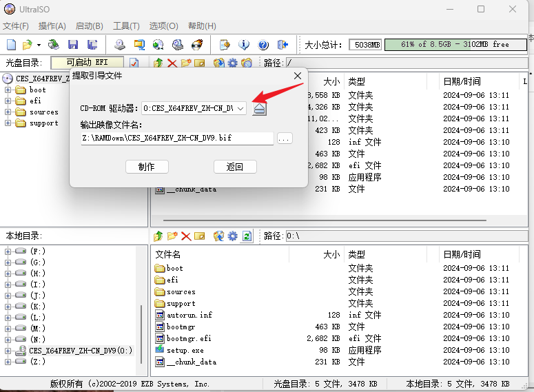This screenshot has height=392, width=534.
Task: Click the Extract icon in disc directory toolbar
Action: (x=218, y=63)
